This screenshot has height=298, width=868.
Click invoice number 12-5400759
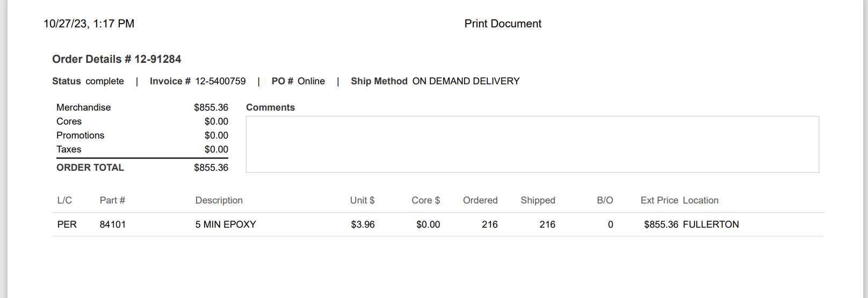coord(220,81)
